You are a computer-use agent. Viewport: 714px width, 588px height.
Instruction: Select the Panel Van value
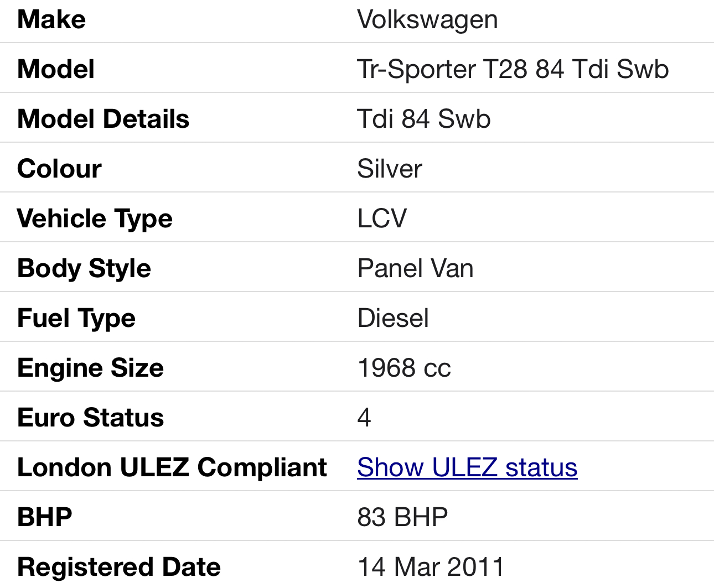pyautogui.click(x=415, y=269)
